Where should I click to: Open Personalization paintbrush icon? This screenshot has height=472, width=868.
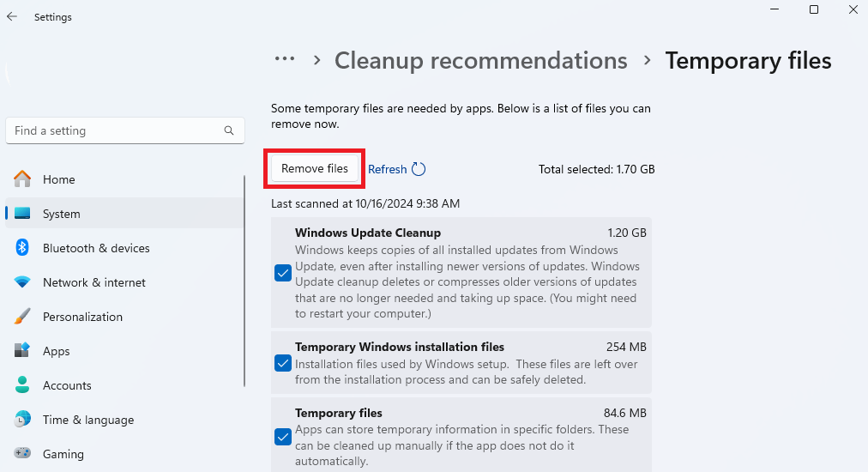23,317
